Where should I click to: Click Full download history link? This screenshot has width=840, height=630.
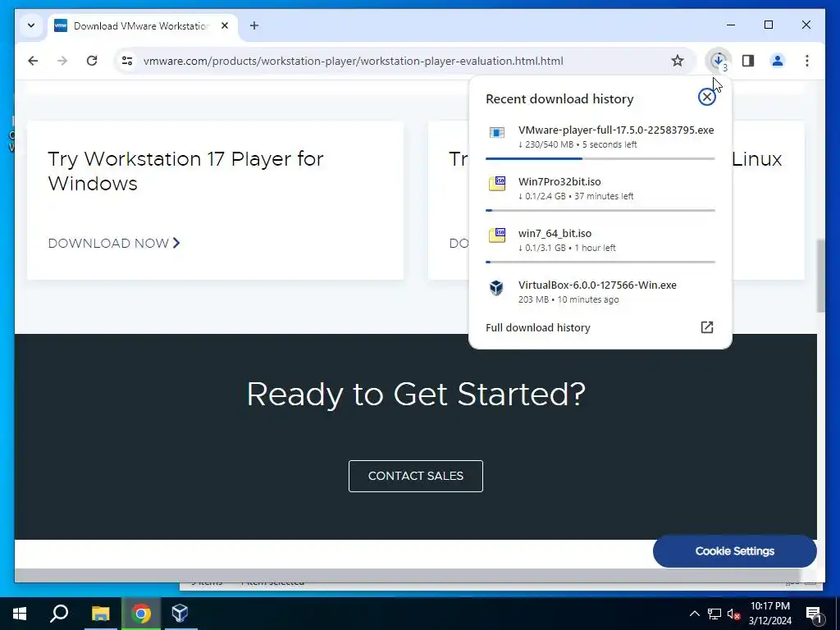(x=538, y=327)
